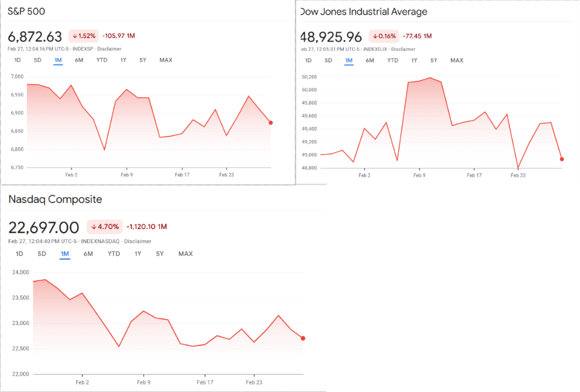Show MAX range for Nasdaq Composite
Viewport: 580px width, 392px height.
click(x=186, y=254)
